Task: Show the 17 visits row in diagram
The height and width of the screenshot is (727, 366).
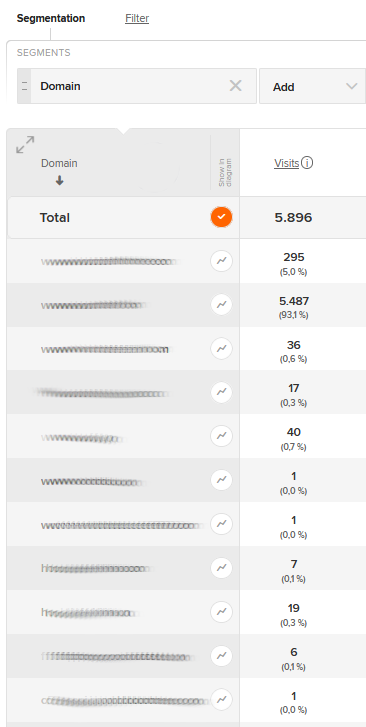Action: click(221, 392)
